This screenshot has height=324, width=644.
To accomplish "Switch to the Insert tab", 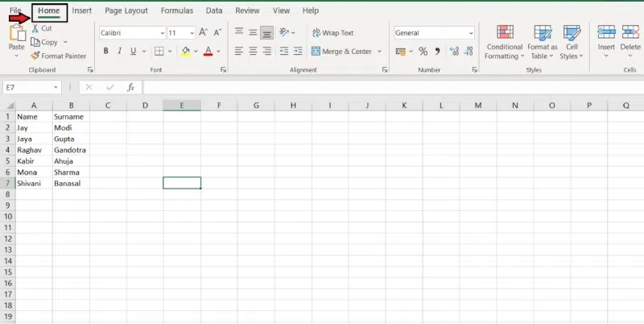I will pos(82,10).
